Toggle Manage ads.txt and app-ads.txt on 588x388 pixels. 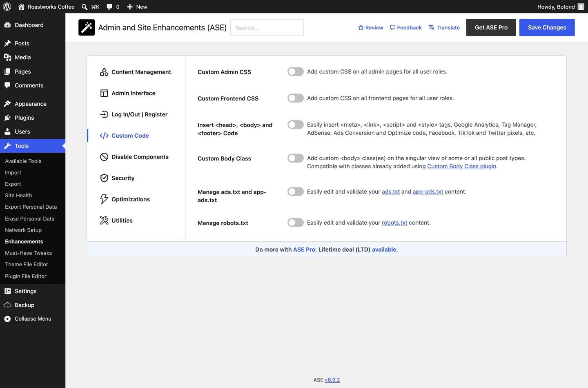pyautogui.click(x=295, y=192)
